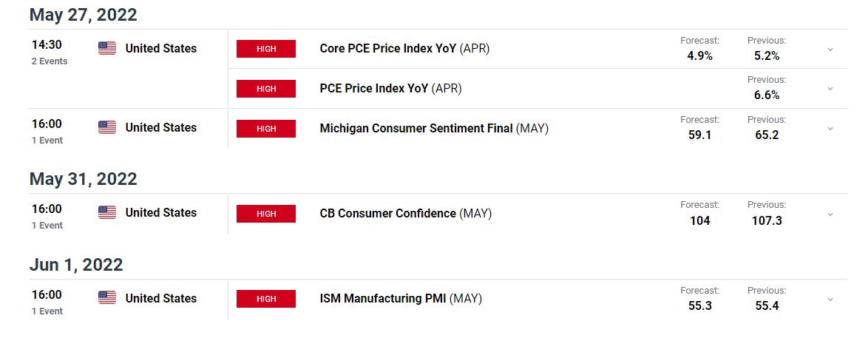Viewport: 868px width, 341px height.
Task: Expand CB Consumer Confidence row chevron
Action: (830, 214)
